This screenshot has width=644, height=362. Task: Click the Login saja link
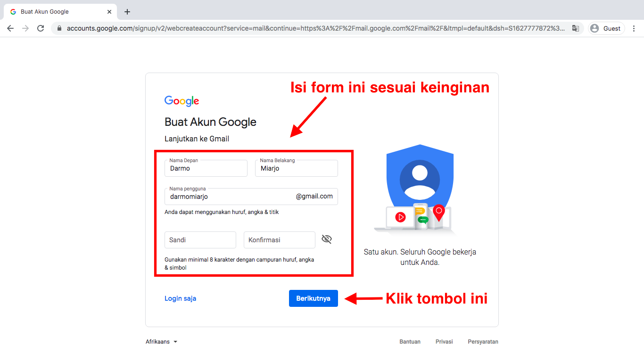(x=181, y=298)
